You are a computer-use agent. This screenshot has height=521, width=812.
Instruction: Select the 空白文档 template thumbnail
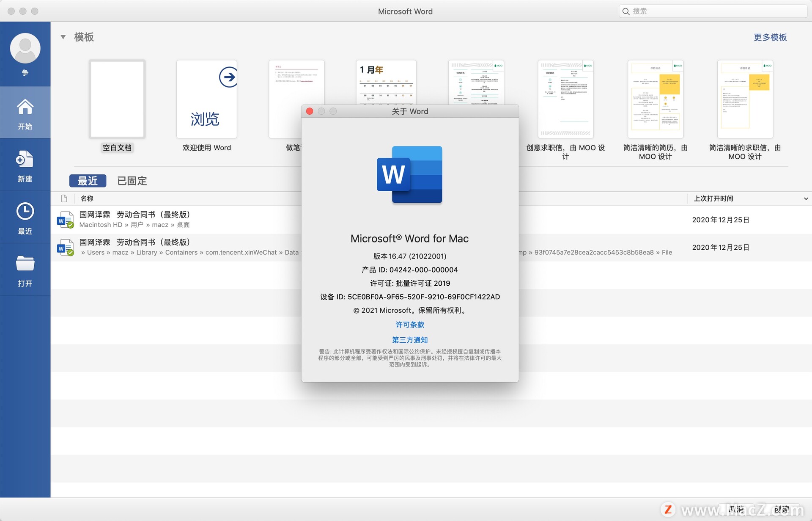tap(117, 99)
